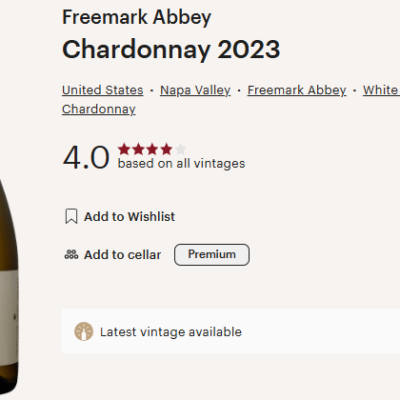Viewport: 400px width, 400px height.
Task: Click the Latest vintage available text
Action: point(171,332)
